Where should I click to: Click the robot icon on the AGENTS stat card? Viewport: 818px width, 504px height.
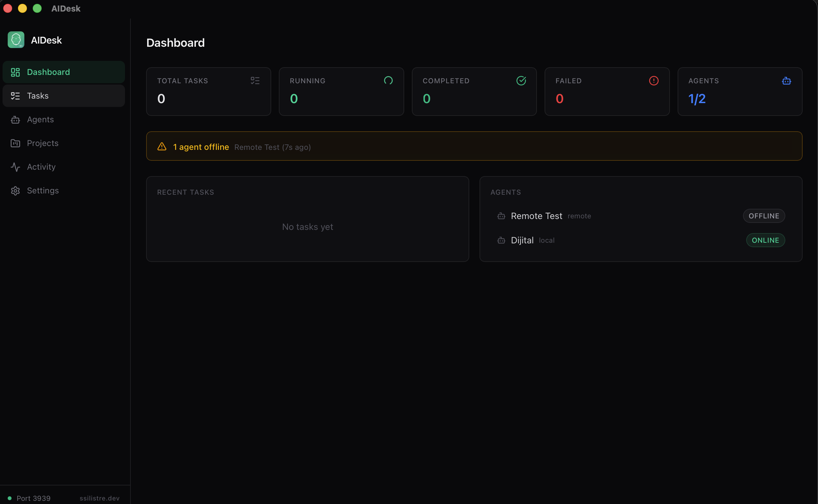(x=786, y=80)
